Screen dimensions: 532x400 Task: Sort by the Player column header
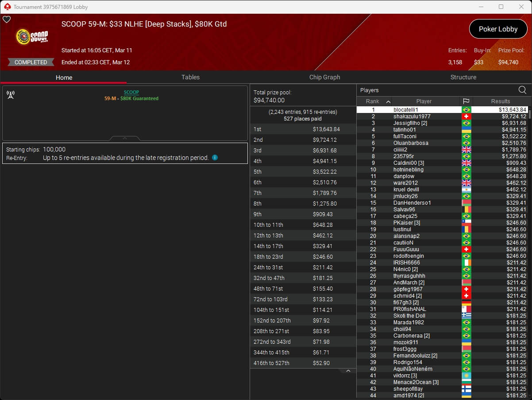[x=424, y=101]
